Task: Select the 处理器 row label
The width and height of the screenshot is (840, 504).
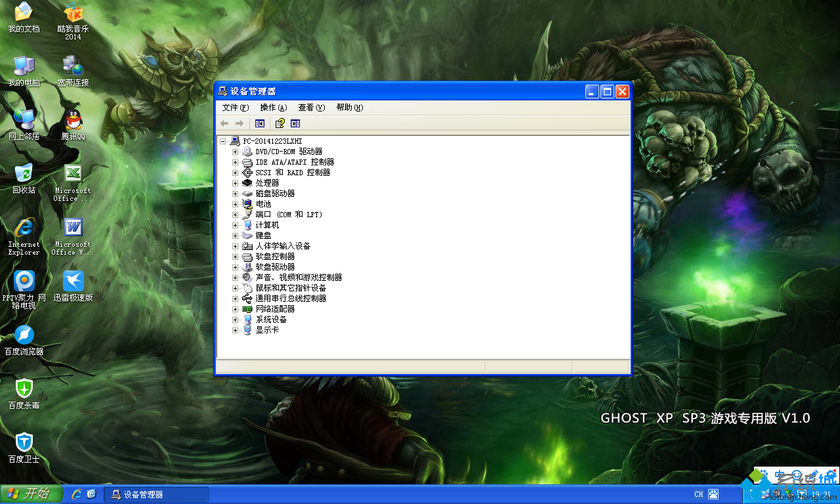Action: [267, 183]
